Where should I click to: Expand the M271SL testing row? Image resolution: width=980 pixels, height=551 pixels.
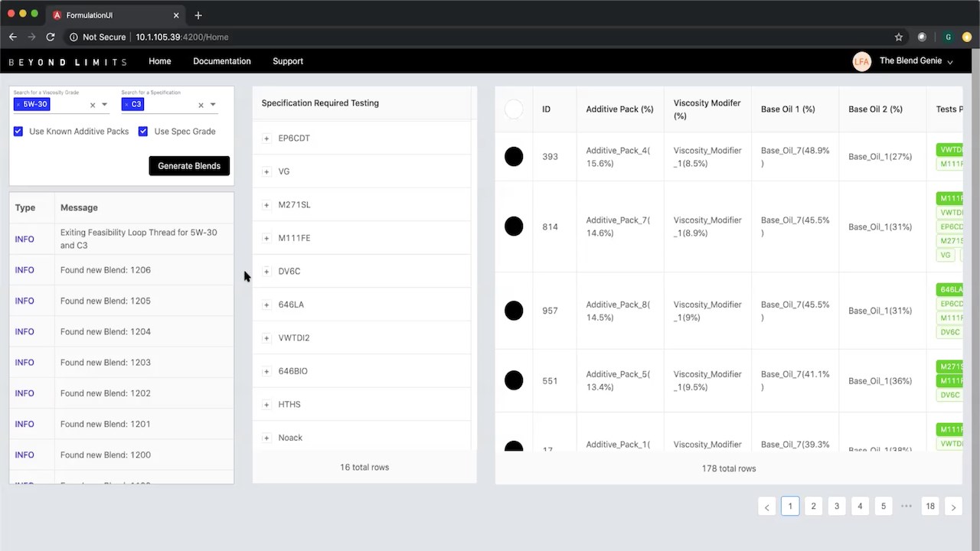[266, 205]
